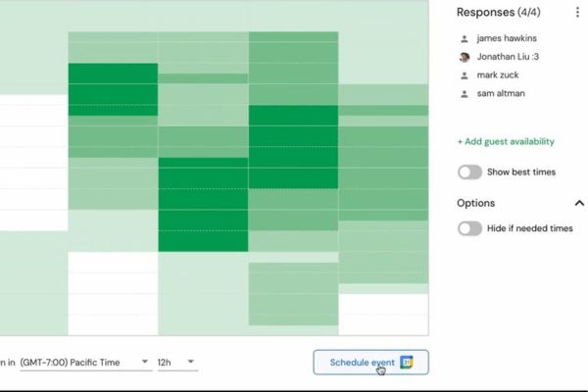Click james hawkins person icon

[465, 38]
